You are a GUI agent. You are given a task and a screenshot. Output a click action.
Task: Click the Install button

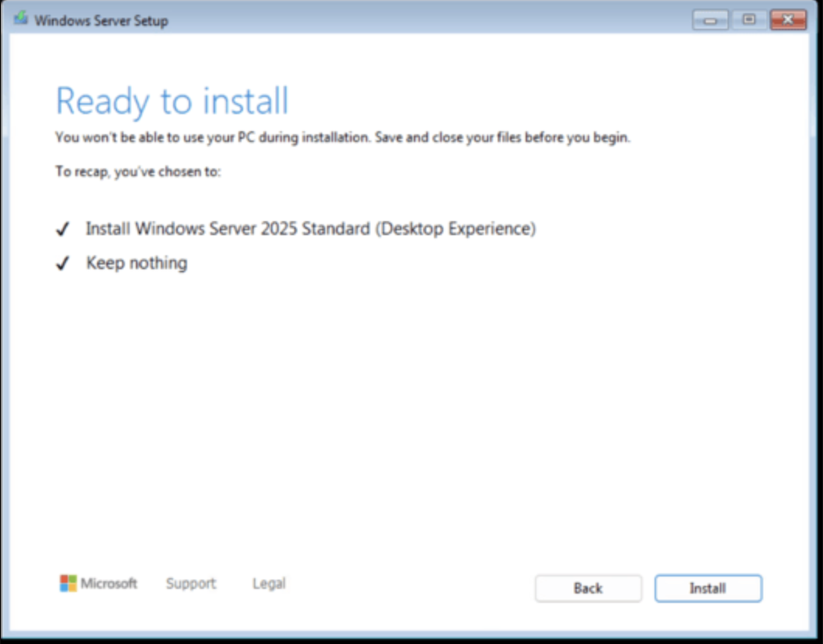point(708,588)
